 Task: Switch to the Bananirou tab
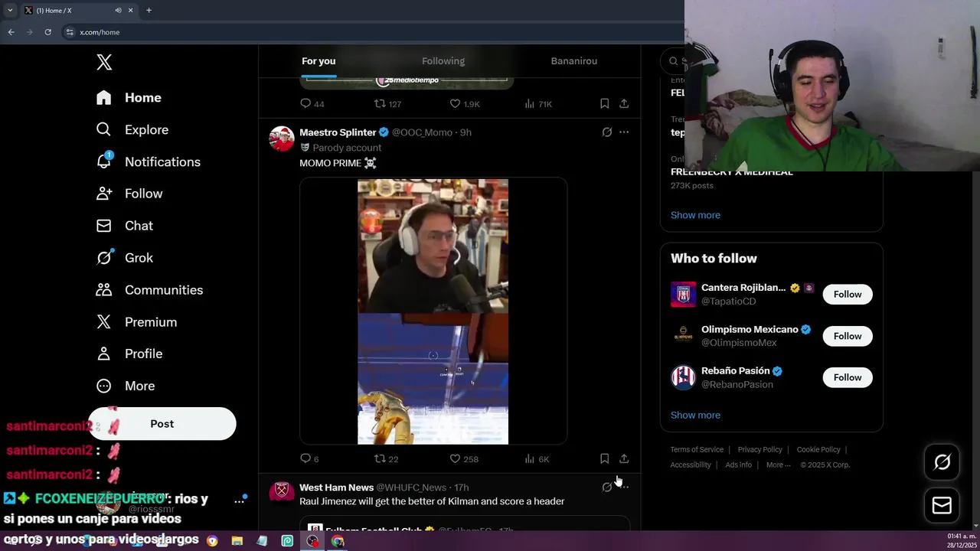(574, 61)
